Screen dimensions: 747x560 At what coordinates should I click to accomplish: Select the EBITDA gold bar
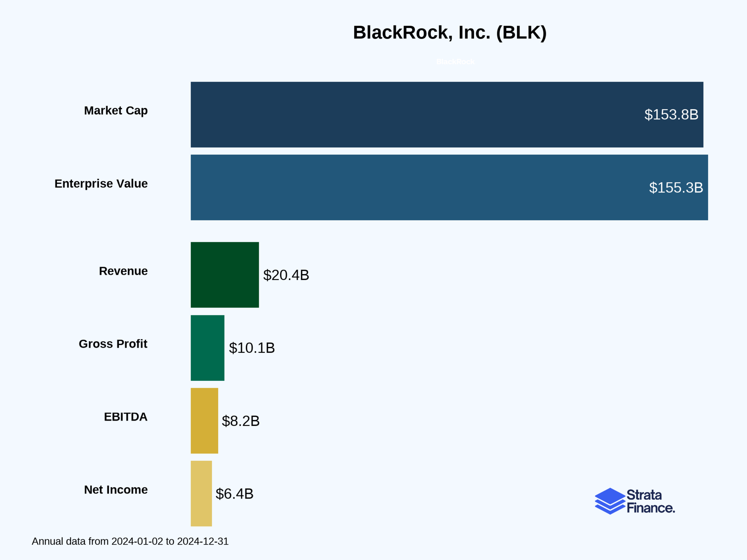pyautogui.click(x=204, y=420)
